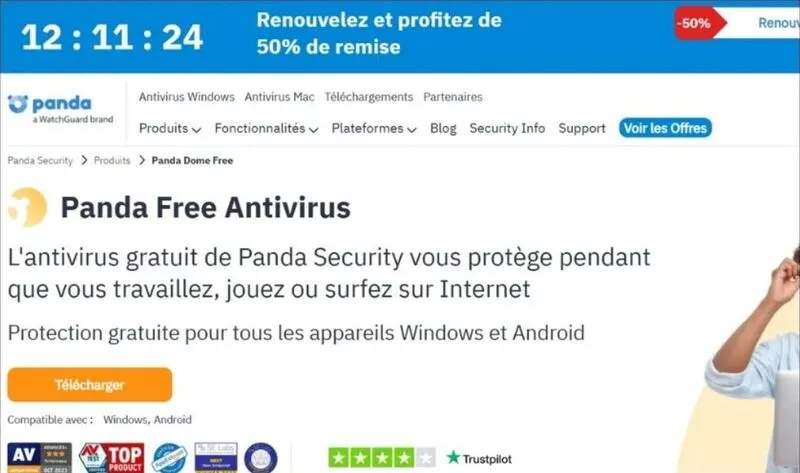Open the SE Labs award badge
The image size is (800, 473).
(216, 458)
